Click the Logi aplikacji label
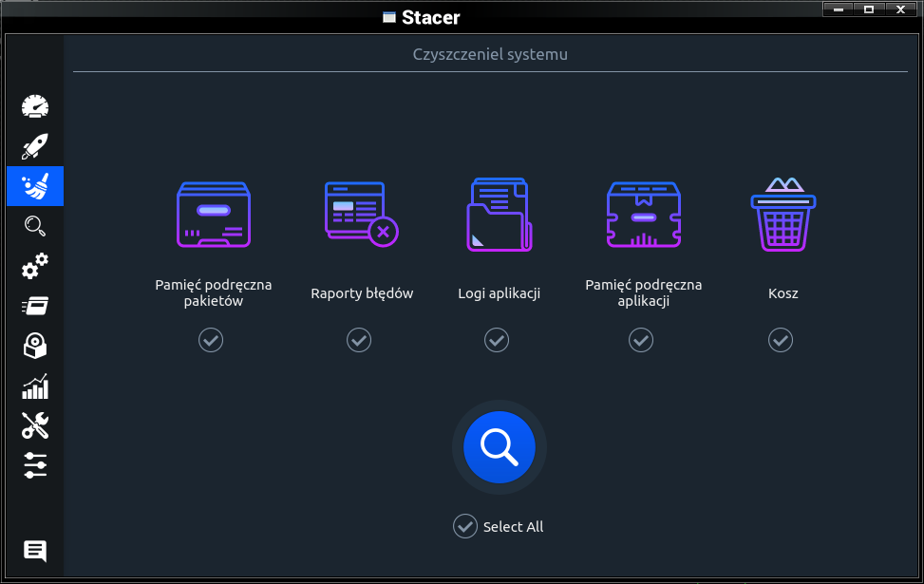Screen dimensions: 924x584 (500, 293)
